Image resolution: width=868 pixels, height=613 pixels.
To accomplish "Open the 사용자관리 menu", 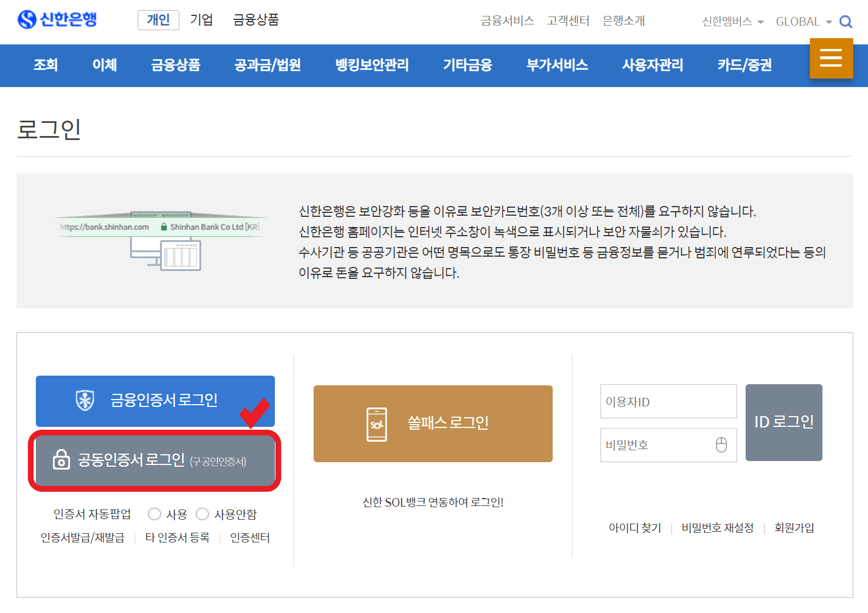I will 653,65.
